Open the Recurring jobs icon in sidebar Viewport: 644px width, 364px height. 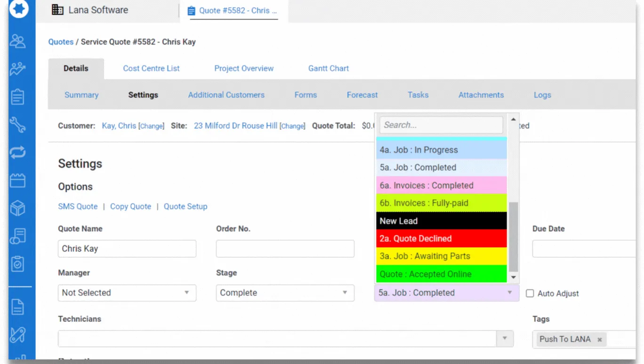(x=18, y=152)
